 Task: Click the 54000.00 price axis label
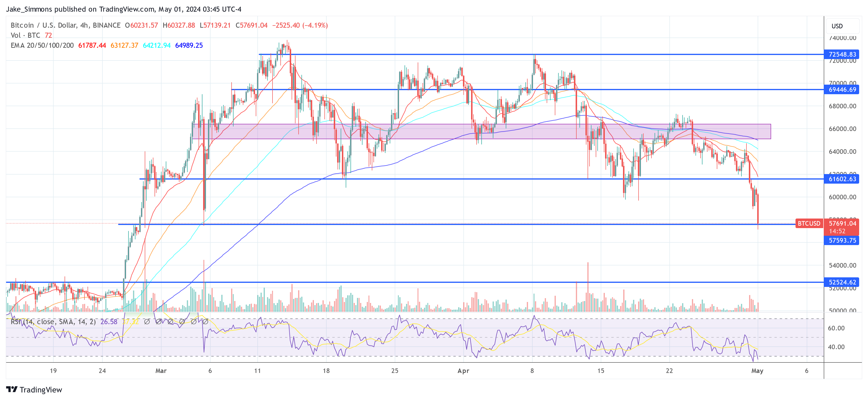pyautogui.click(x=842, y=265)
